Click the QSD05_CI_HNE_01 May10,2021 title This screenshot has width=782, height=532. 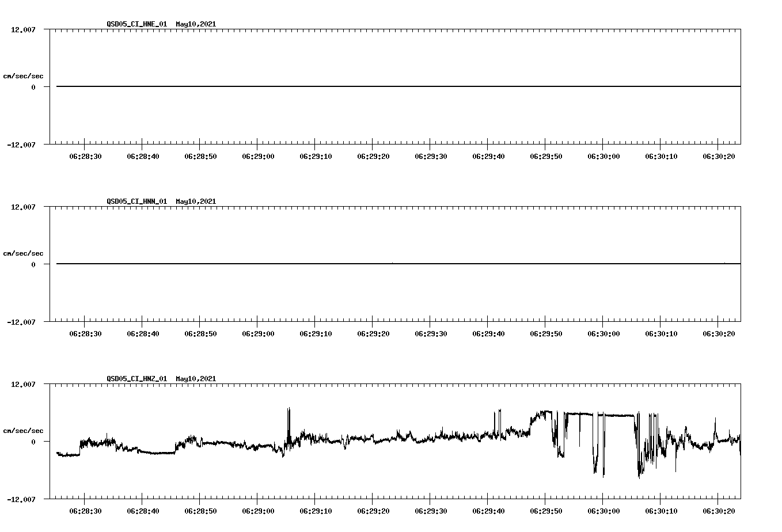click(161, 24)
